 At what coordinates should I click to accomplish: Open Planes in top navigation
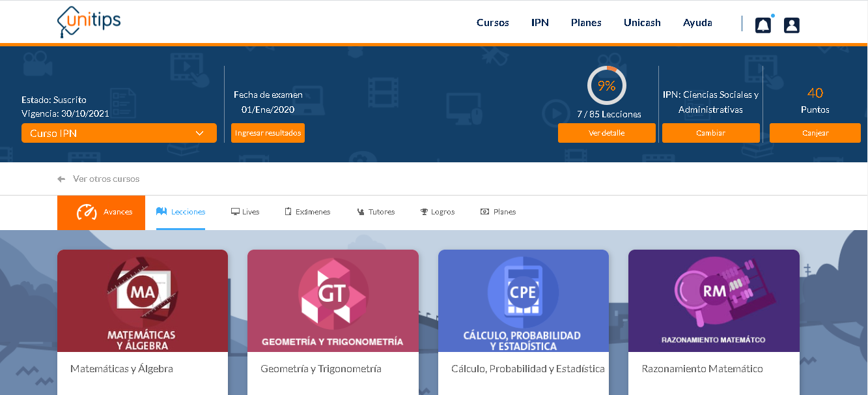click(x=586, y=23)
